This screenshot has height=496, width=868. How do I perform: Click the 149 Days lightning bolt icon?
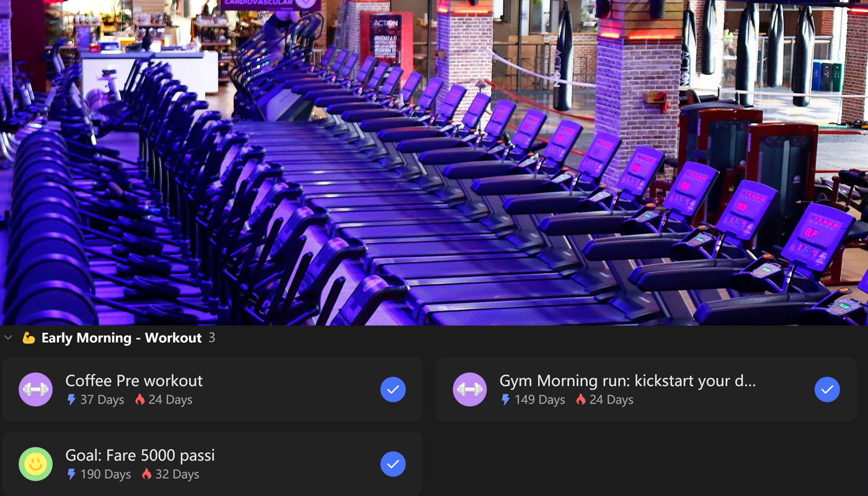[x=505, y=400]
